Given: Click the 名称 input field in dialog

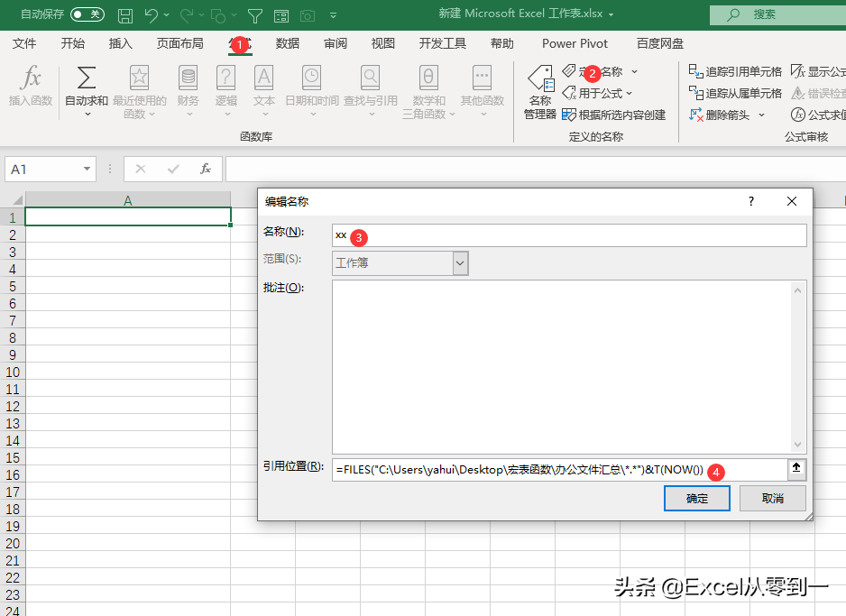Looking at the screenshot, I should pyautogui.click(x=569, y=235).
